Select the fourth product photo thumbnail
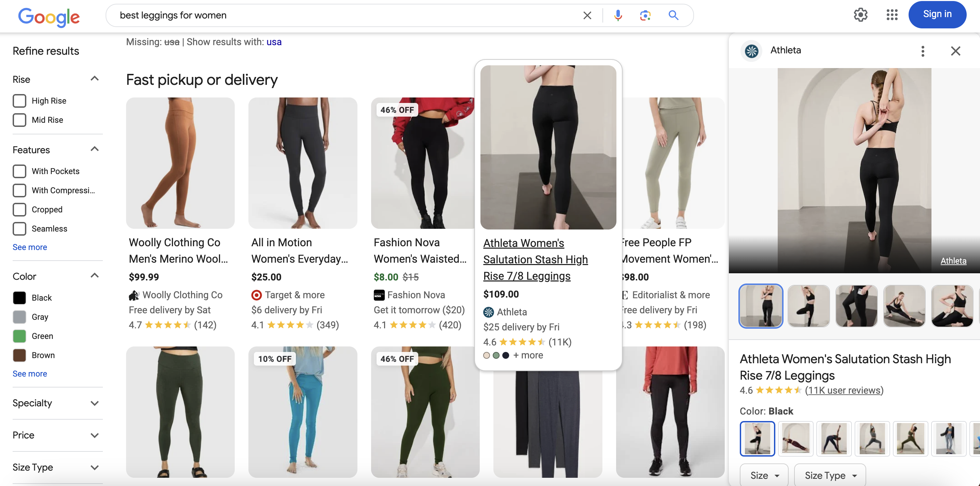This screenshot has width=980, height=486. pos(904,306)
